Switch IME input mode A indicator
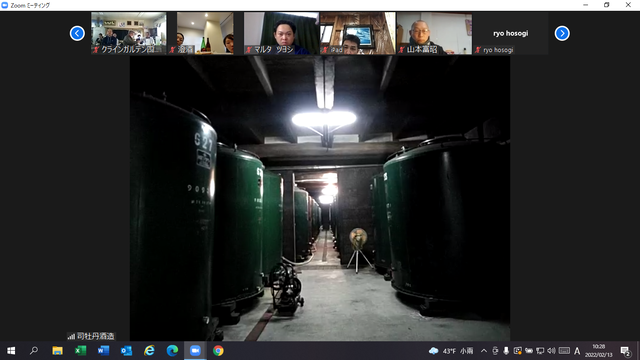This screenshot has height=360, width=640. pos(577,351)
